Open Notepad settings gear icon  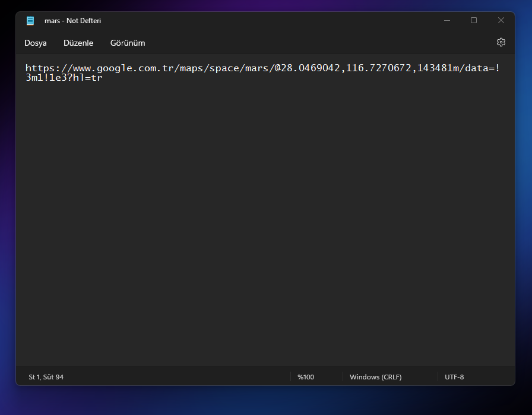(x=501, y=42)
